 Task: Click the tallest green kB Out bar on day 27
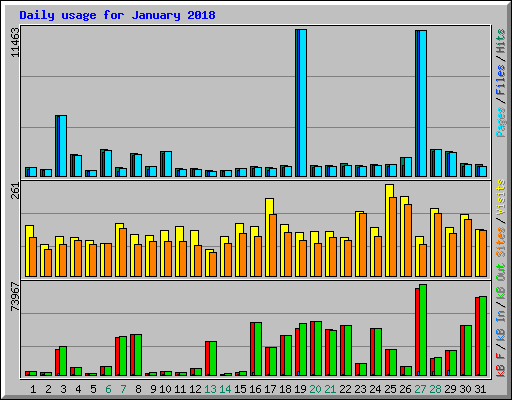pos(423,330)
